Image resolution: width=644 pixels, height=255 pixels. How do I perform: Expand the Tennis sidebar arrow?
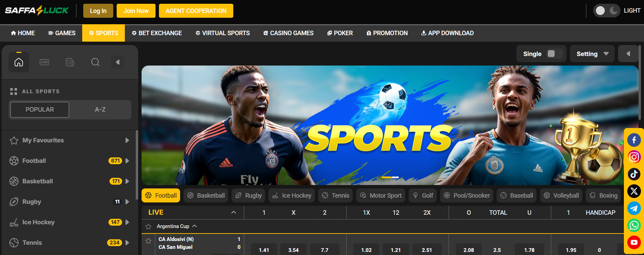pyautogui.click(x=127, y=243)
